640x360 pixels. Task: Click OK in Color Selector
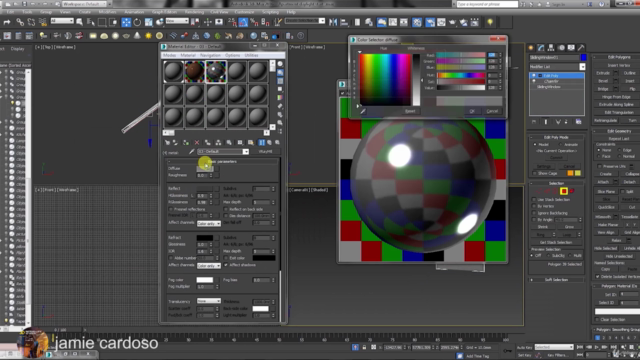(x=472, y=111)
